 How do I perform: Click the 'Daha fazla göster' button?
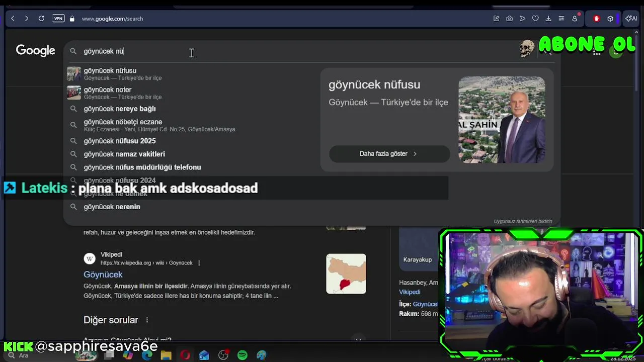389,154
